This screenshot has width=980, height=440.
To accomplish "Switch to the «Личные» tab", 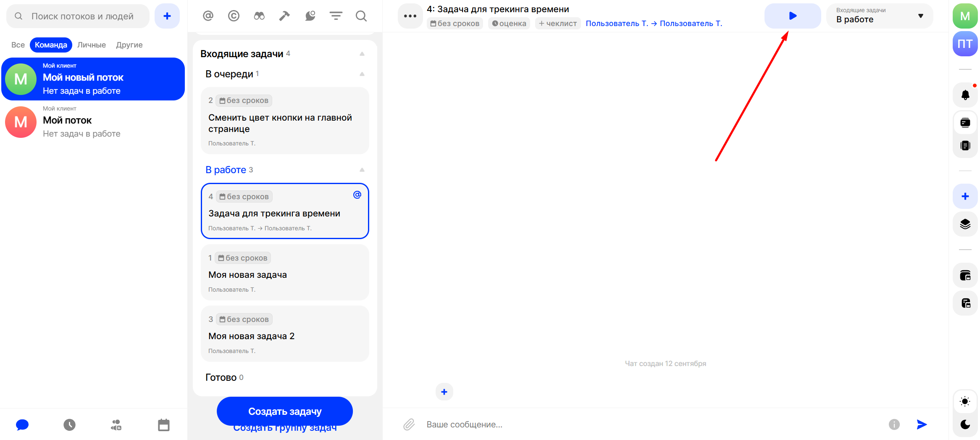I will pos(91,45).
